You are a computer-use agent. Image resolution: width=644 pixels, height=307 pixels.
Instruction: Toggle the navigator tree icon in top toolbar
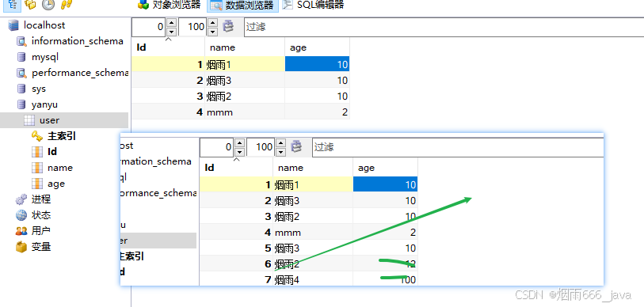click(x=13, y=4)
